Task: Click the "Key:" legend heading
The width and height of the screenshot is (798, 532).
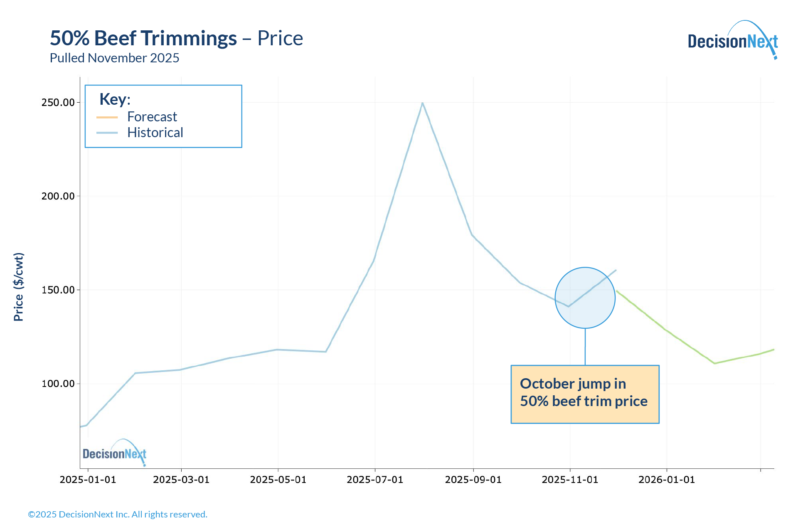Action: [x=115, y=99]
